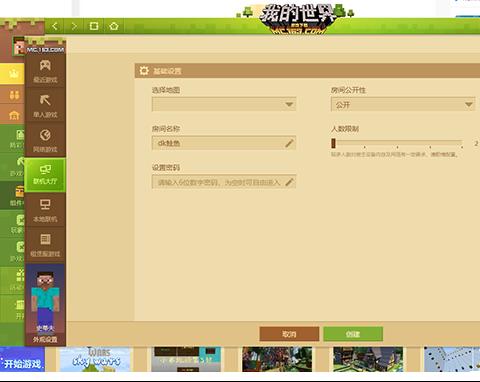Click the 人数限制 player limit slider handle
The height and width of the screenshot is (382, 480).
(x=333, y=143)
